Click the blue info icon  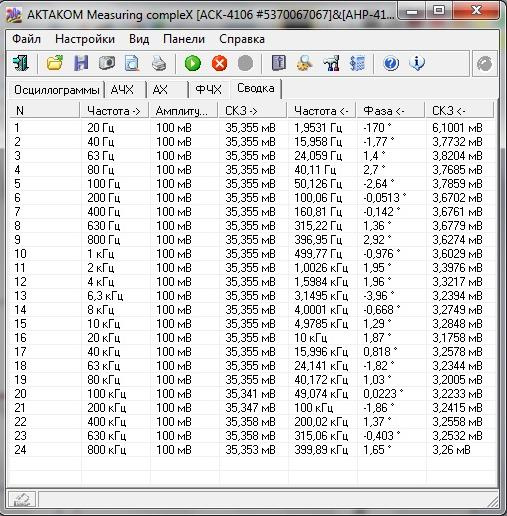point(417,63)
